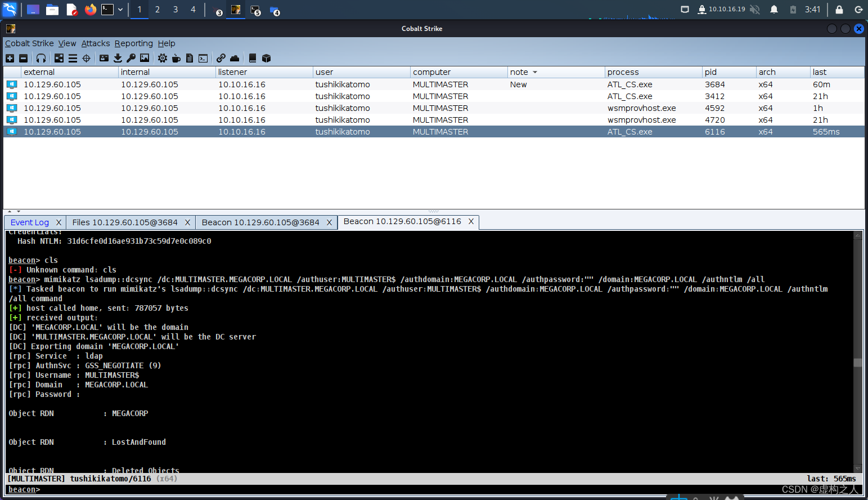
Task: Sort sessions by user column header
Action: point(361,72)
